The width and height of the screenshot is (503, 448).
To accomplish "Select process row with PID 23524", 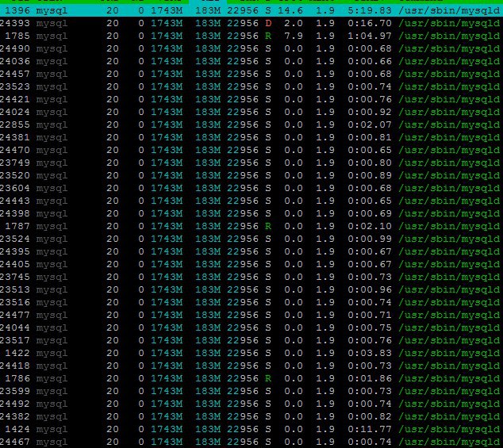I will point(251,239).
